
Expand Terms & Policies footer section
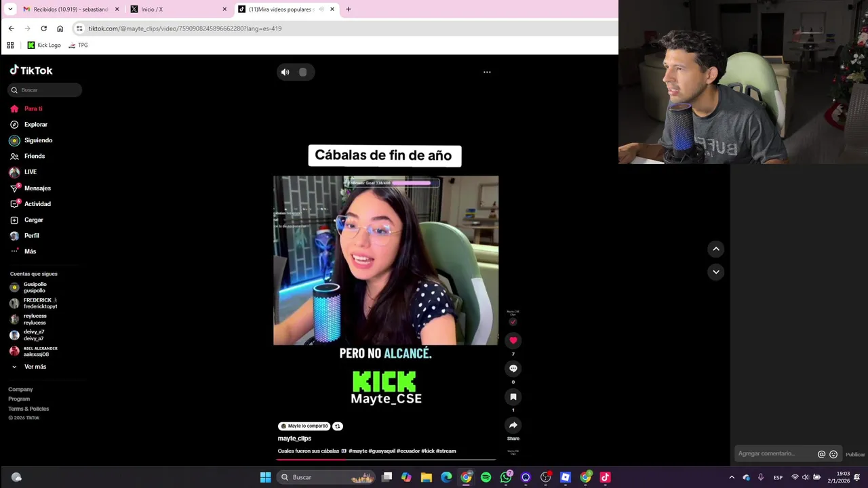[28, 409]
